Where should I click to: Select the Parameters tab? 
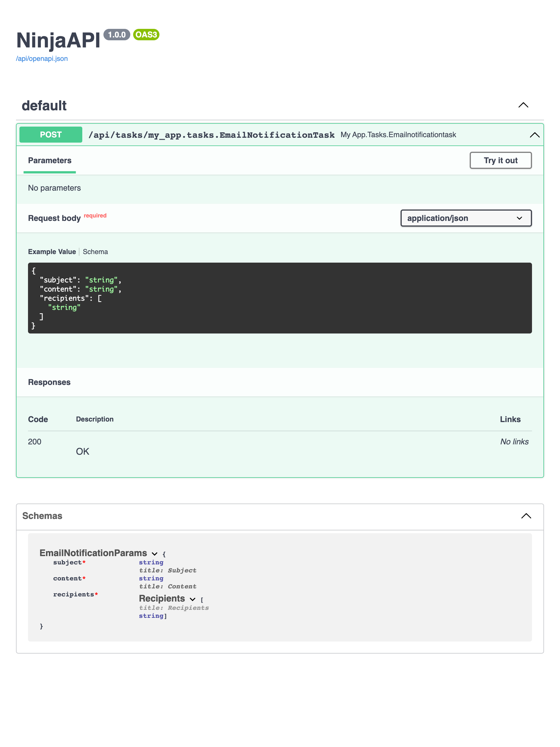(x=49, y=160)
